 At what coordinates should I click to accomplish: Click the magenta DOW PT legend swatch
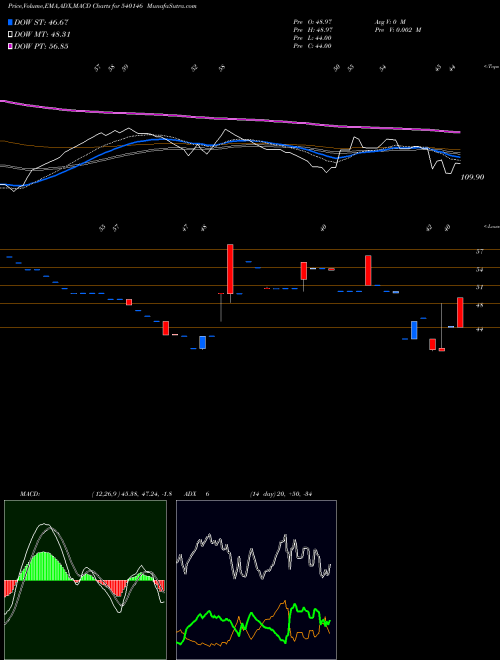tap(10, 46)
